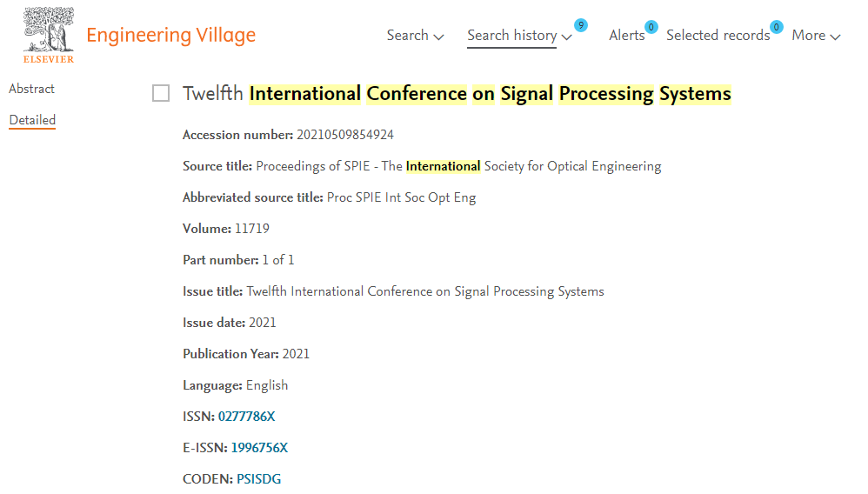Open the ISSN 0277786X link

(246, 417)
